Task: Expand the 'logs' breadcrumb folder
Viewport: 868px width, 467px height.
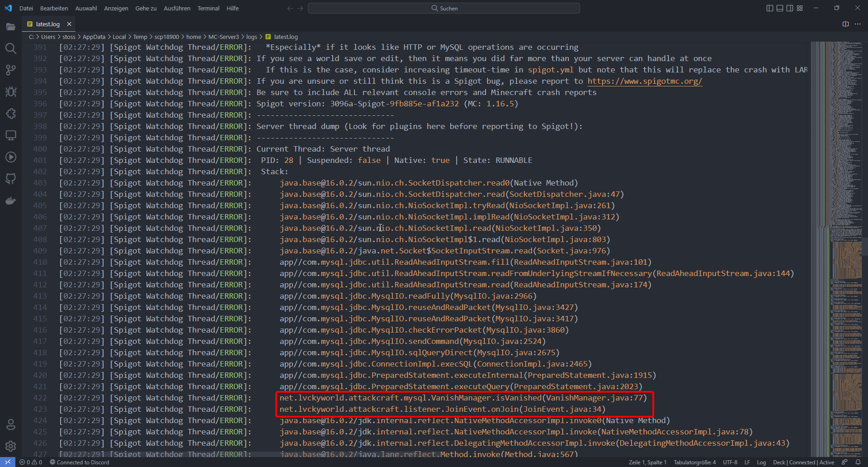Action: point(251,37)
